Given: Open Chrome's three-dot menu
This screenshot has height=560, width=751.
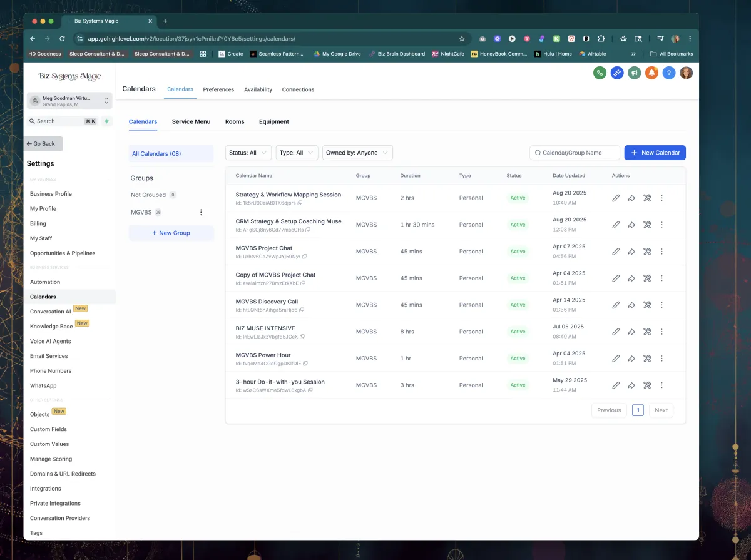Looking at the screenshot, I should (690, 39).
